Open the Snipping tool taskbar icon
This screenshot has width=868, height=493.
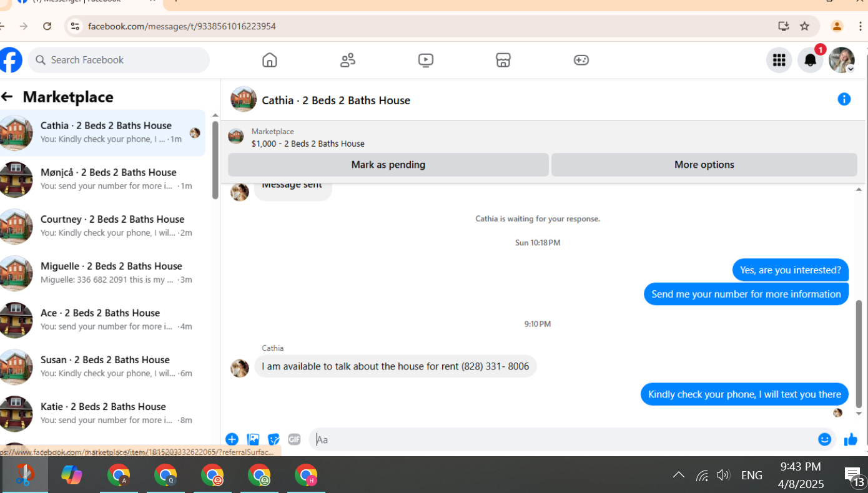click(x=24, y=475)
